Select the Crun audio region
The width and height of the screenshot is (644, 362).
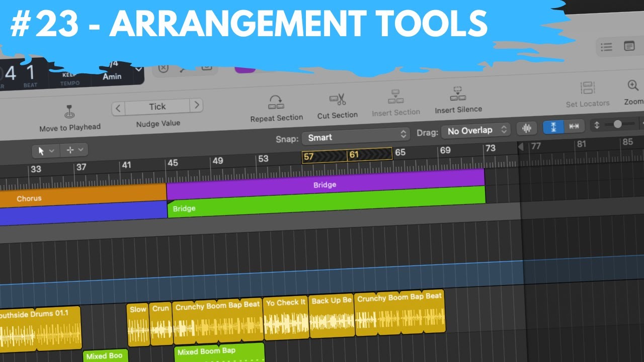(161, 323)
